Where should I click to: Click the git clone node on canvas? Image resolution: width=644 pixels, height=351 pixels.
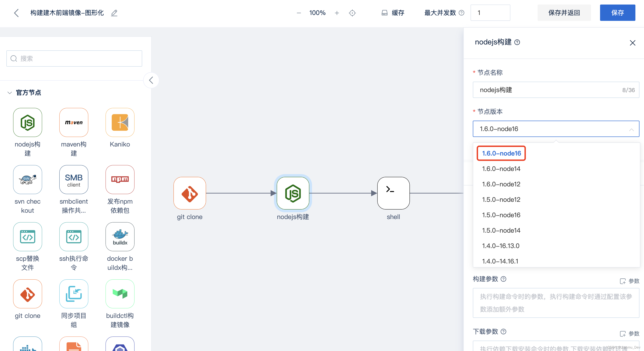pyautogui.click(x=190, y=193)
